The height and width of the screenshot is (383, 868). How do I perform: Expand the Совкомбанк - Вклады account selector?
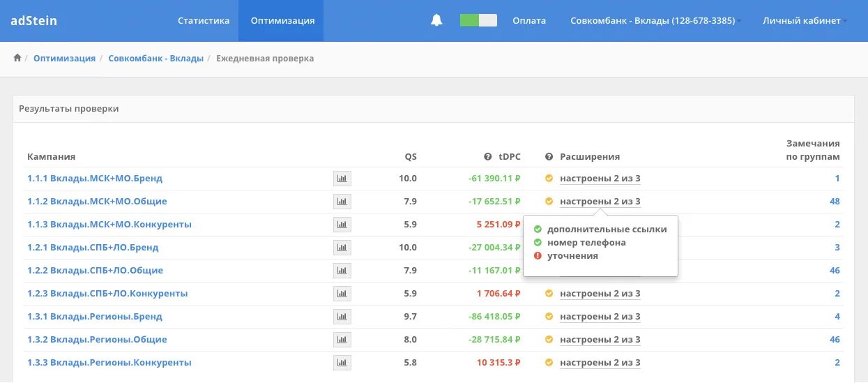point(653,20)
